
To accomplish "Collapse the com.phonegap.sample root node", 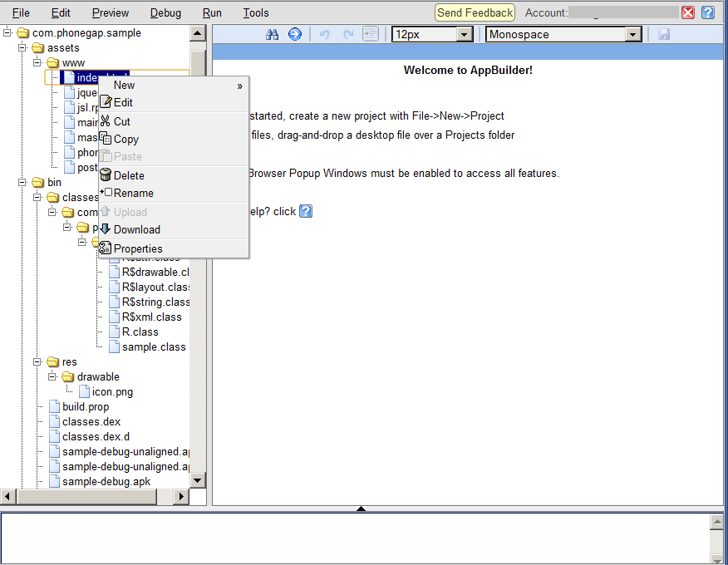I will [7, 32].
